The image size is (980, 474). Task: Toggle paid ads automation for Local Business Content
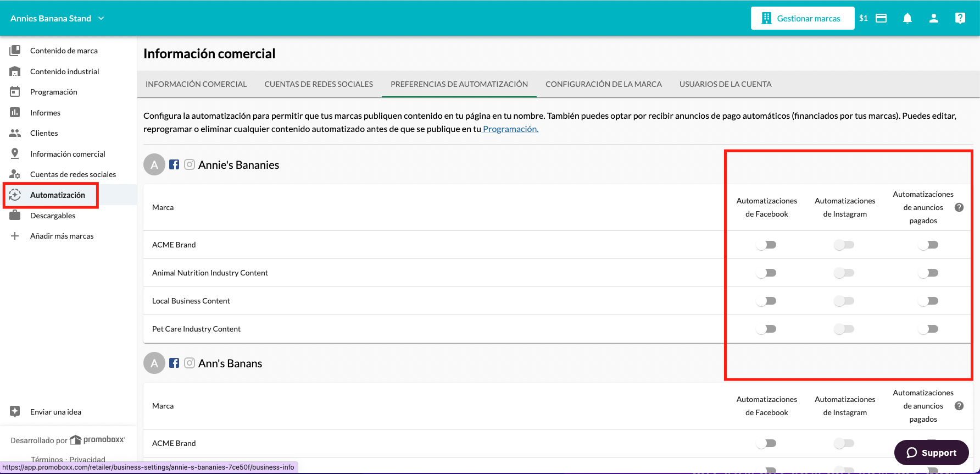[x=928, y=301]
